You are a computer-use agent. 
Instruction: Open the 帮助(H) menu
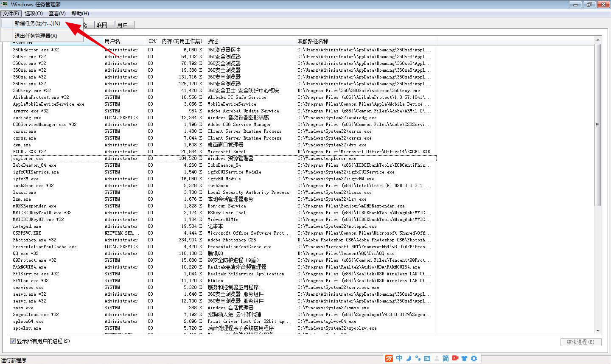click(x=80, y=14)
